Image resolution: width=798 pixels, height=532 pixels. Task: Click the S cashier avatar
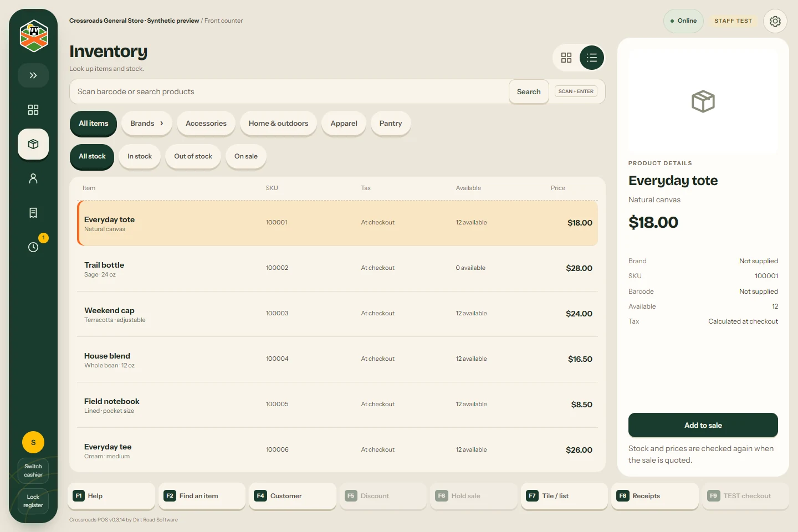click(33, 442)
